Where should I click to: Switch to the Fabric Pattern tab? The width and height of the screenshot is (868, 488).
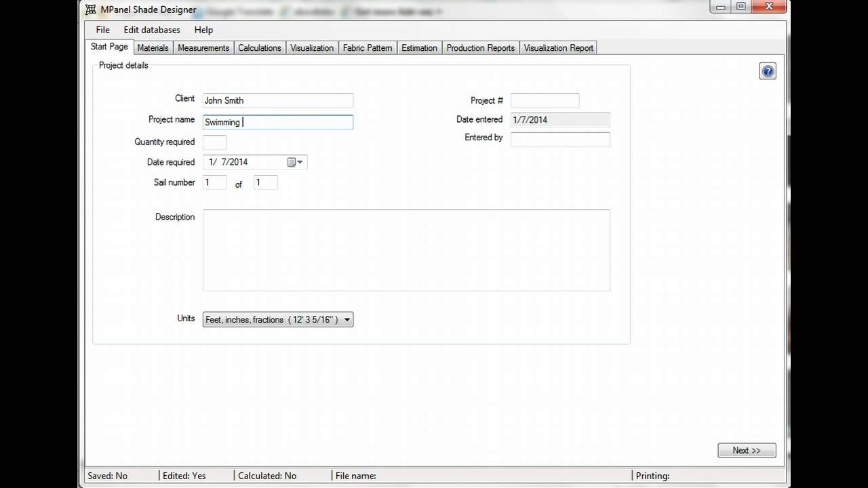pos(368,48)
